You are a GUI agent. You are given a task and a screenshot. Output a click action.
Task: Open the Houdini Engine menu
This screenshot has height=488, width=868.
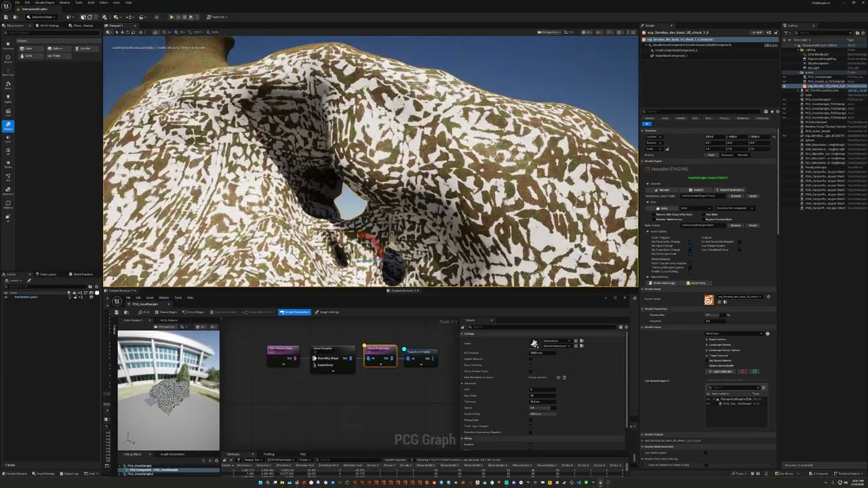point(45,3)
